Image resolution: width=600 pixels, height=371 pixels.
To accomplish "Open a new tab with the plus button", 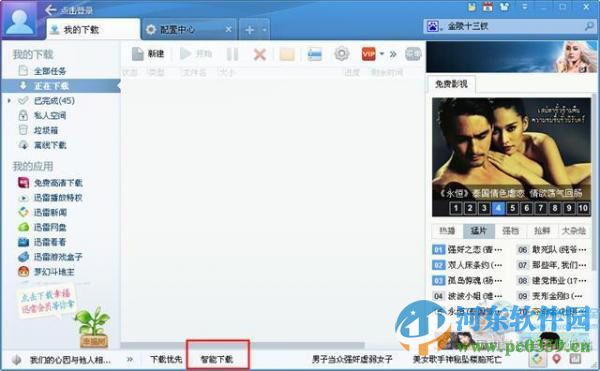I will (249, 30).
